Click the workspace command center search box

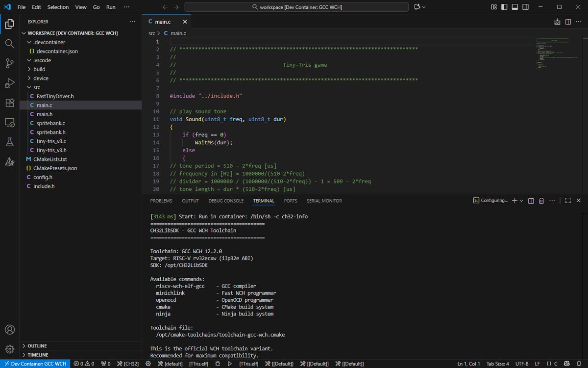(x=296, y=7)
